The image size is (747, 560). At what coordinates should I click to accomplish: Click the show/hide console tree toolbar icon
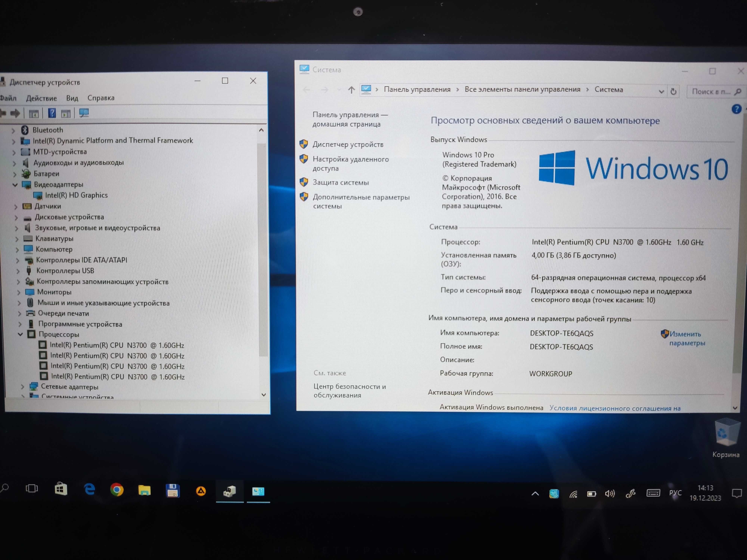pyautogui.click(x=34, y=114)
